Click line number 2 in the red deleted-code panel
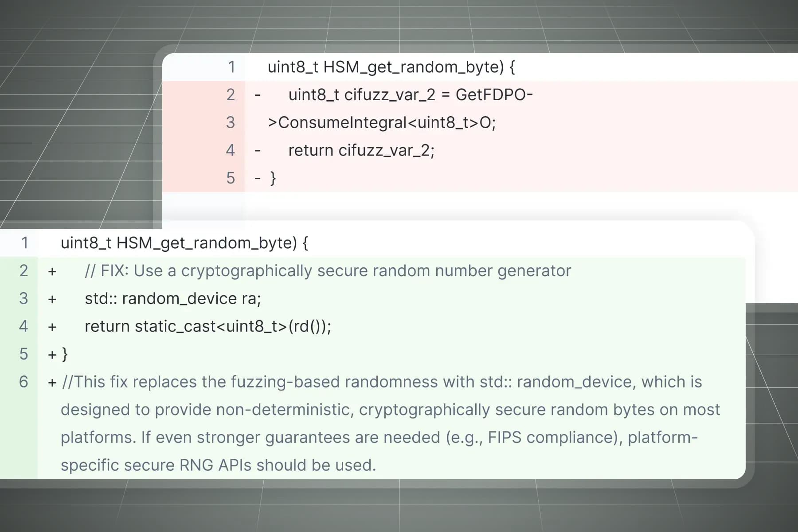Viewport: 798px width, 532px height. [231, 95]
